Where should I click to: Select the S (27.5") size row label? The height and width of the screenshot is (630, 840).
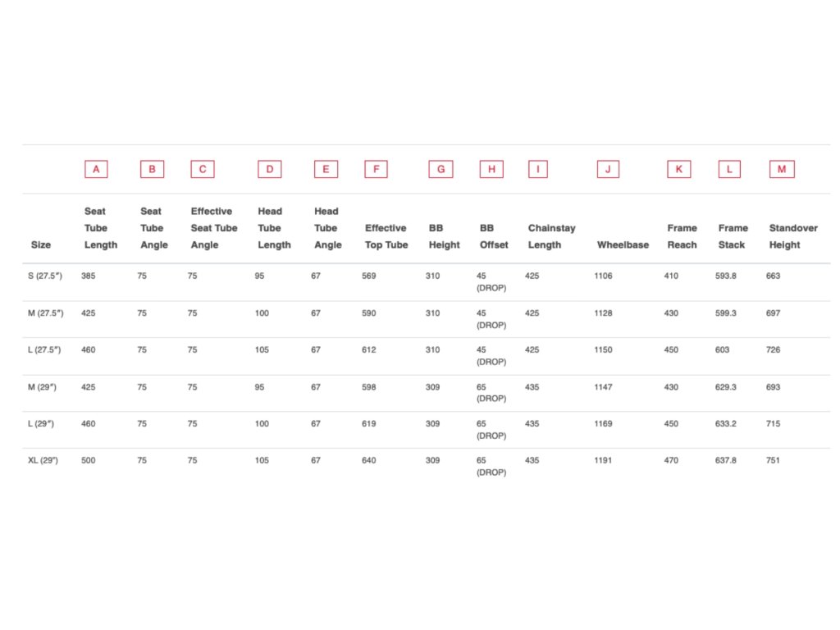45,276
